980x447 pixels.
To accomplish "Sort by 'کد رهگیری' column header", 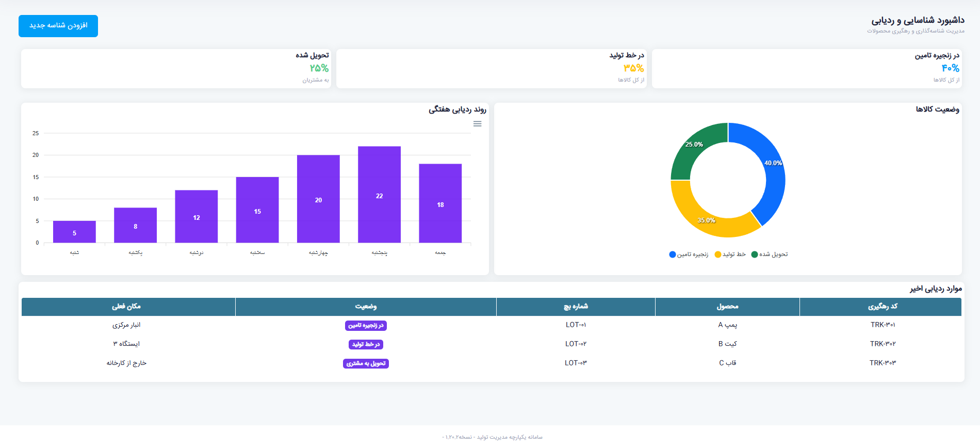I will coord(882,307).
